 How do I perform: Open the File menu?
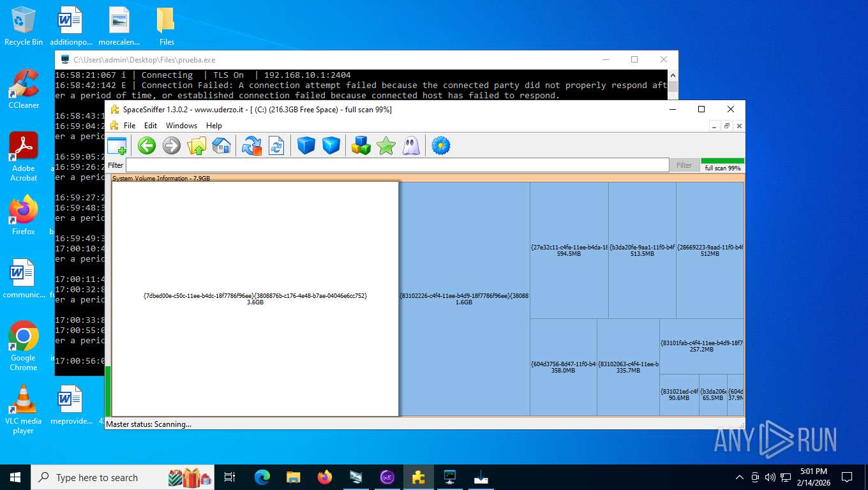pos(130,126)
